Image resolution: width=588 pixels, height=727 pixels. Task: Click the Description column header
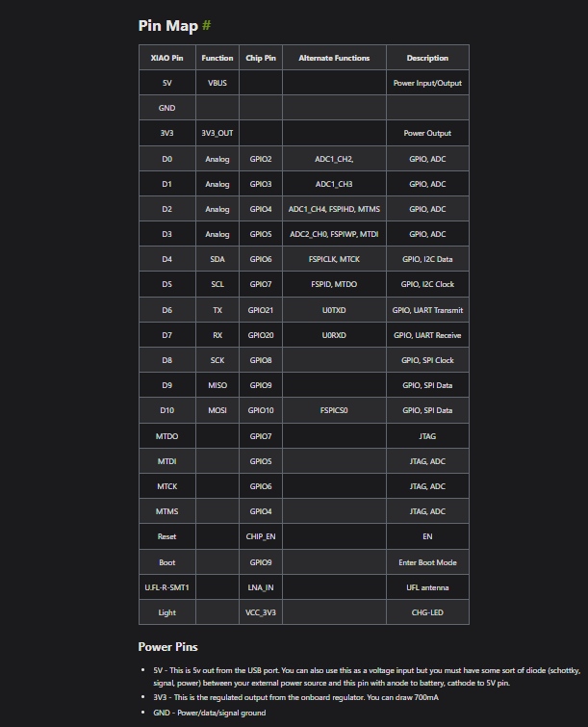click(x=427, y=58)
